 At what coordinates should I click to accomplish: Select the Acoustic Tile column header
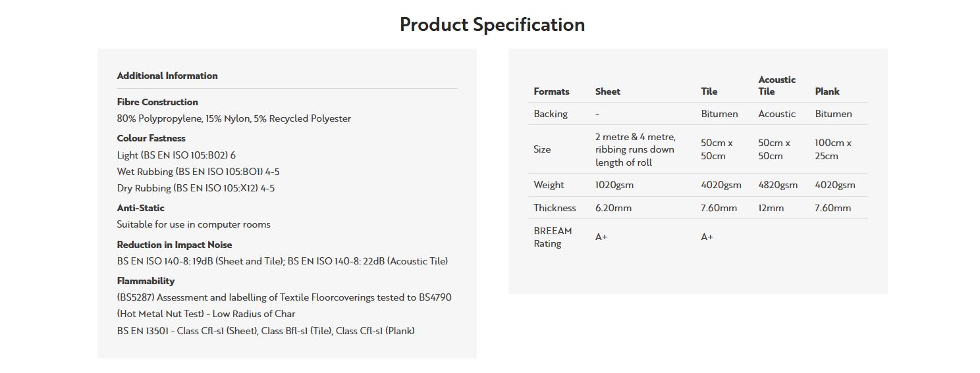[777, 86]
